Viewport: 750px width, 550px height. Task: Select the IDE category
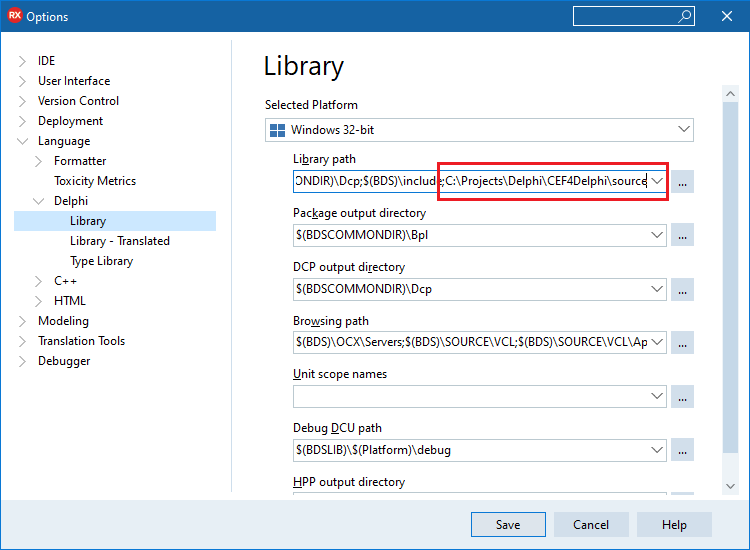click(46, 61)
